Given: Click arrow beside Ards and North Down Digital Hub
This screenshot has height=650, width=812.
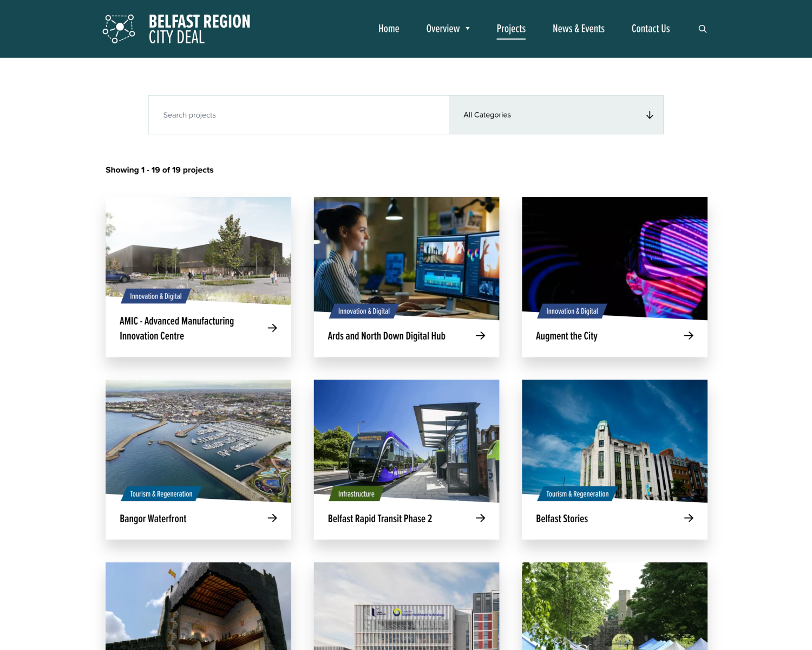Looking at the screenshot, I should coord(480,336).
